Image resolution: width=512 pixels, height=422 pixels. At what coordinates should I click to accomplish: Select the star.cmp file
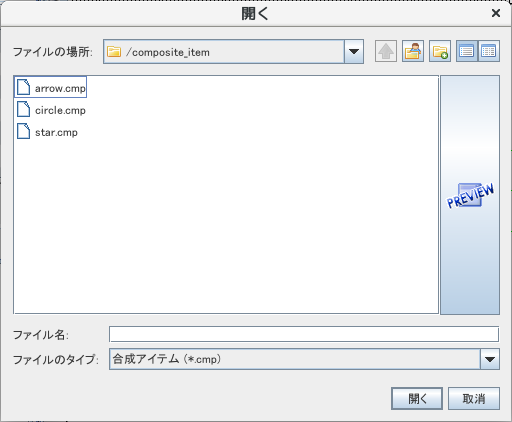tap(47, 131)
